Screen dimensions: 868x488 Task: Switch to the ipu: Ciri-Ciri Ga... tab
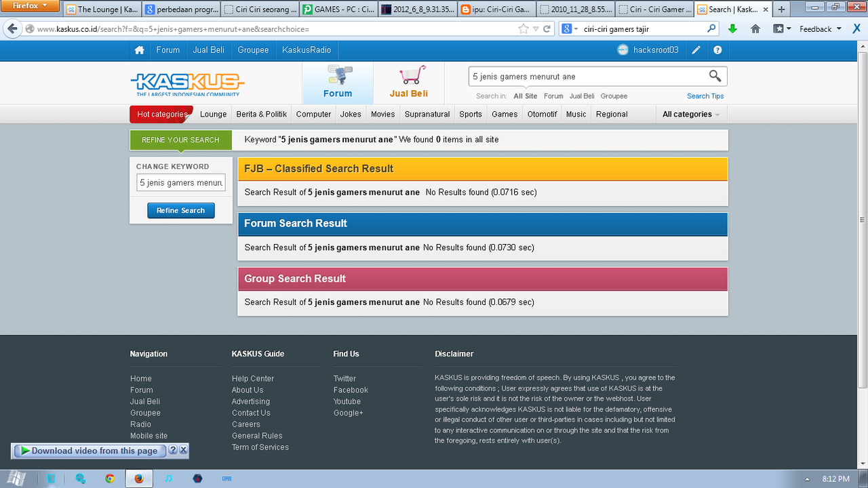coord(496,9)
